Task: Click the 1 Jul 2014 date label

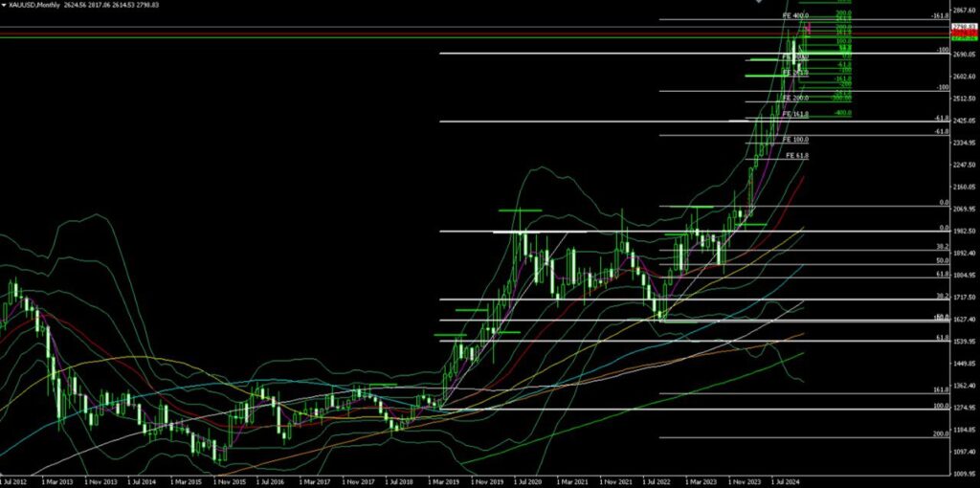Action: pos(143,482)
